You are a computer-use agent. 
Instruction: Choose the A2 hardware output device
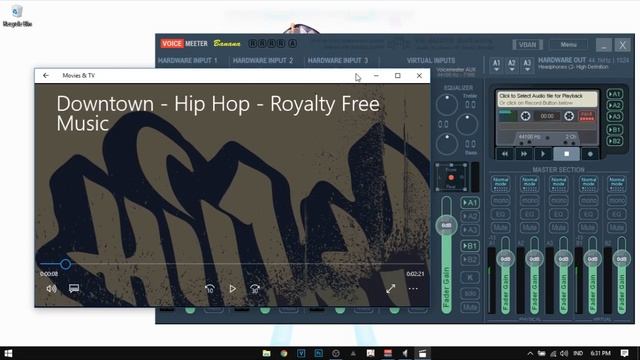[x=512, y=65]
